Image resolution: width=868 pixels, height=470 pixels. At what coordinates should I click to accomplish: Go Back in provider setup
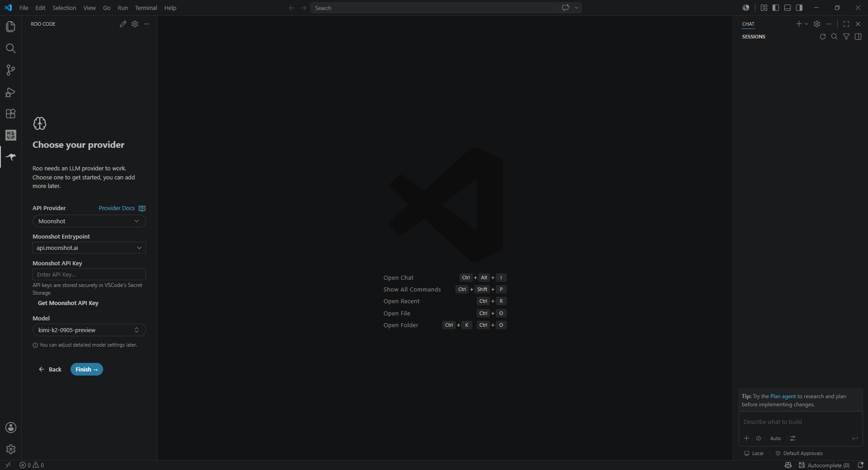pyautogui.click(x=50, y=369)
